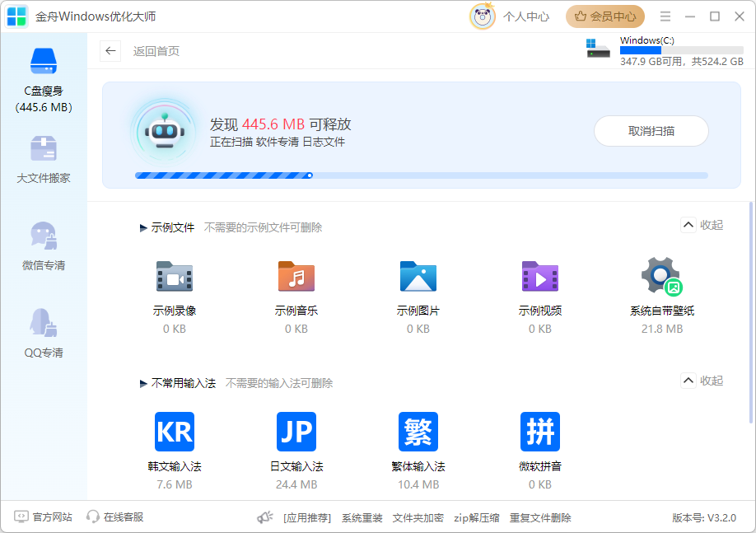Open the 官方网站 link in footer
This screenshot has height=533, width=756.
point(44,517)
